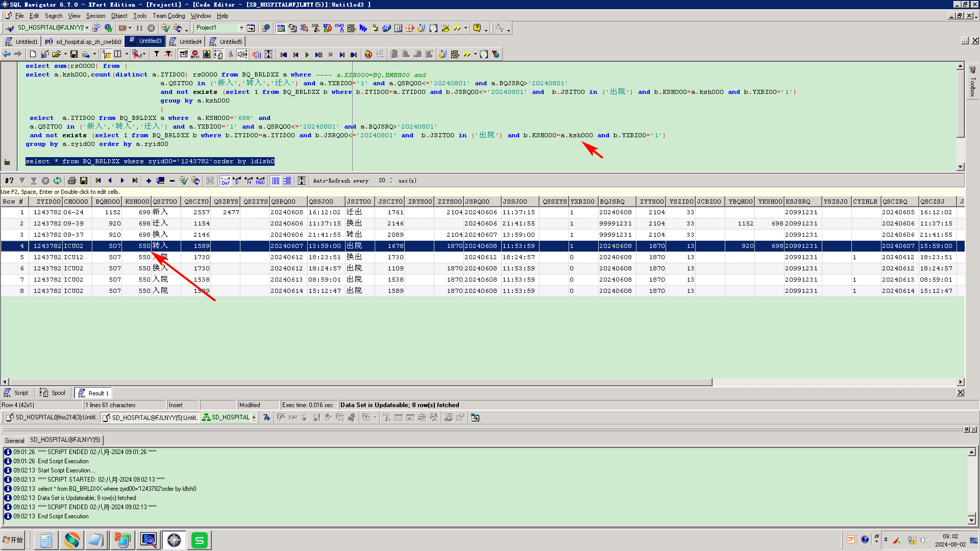Open the SD_HOSPITAL@FJLNYY session dropdown
The image size is (980, 551).
point(87,28)
